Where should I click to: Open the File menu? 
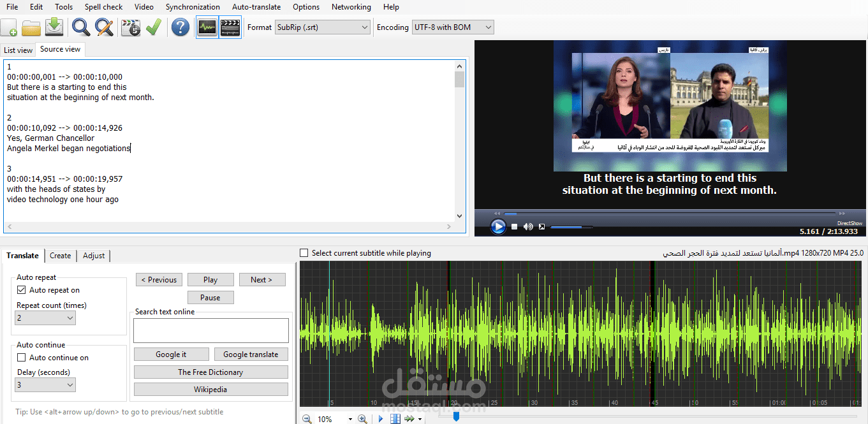pyautogui.click(x=12, y=7)
